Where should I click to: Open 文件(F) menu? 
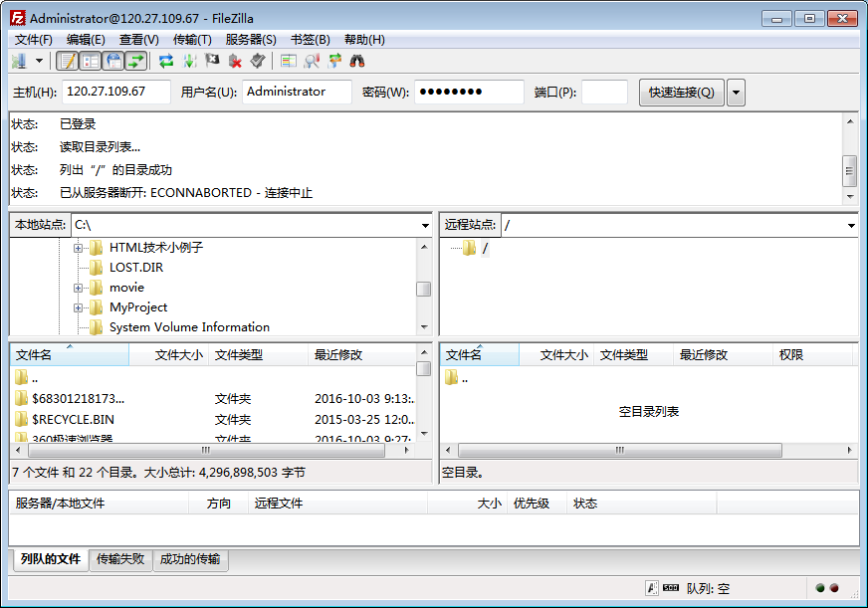(34, 39)
